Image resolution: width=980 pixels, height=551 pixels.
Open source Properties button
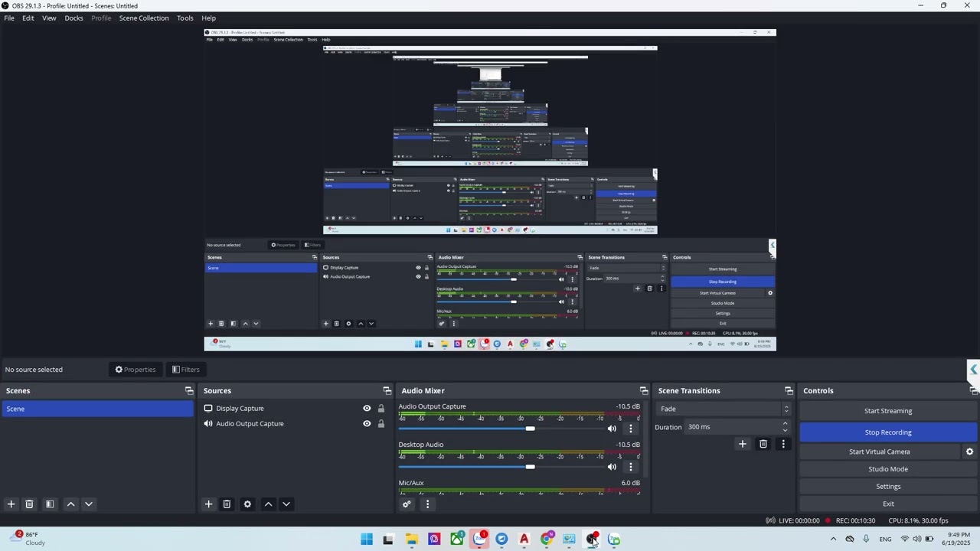(x=136, y=370)
